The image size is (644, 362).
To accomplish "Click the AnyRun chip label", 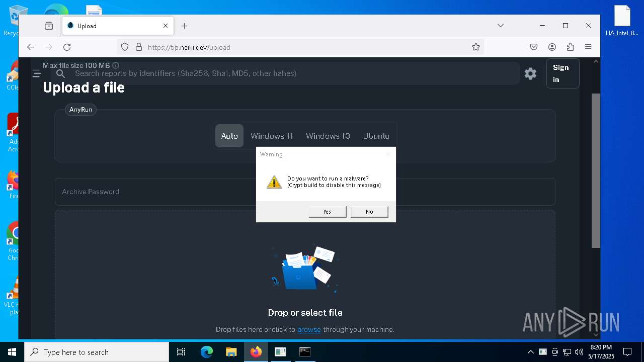I will coord(80,110).
